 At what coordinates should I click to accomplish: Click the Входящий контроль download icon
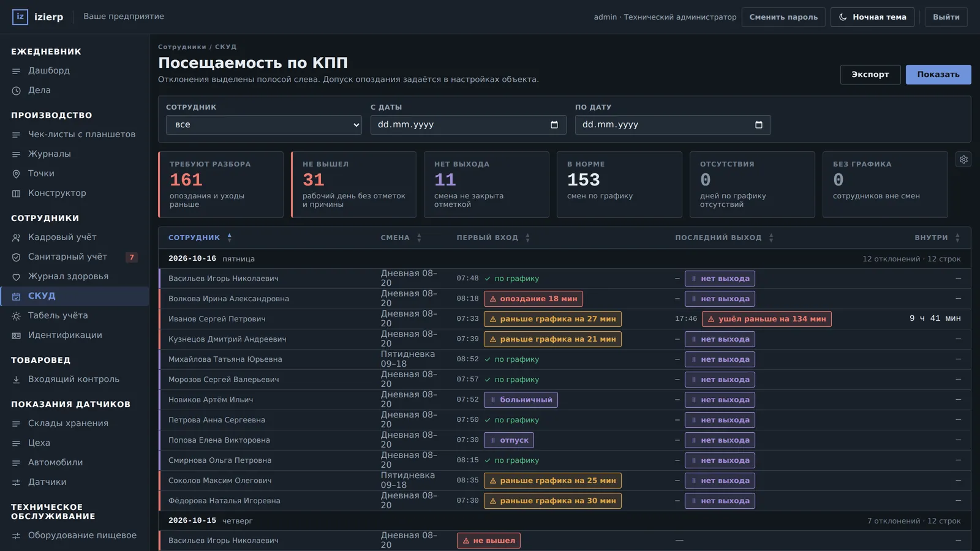(x=17, y=380)
